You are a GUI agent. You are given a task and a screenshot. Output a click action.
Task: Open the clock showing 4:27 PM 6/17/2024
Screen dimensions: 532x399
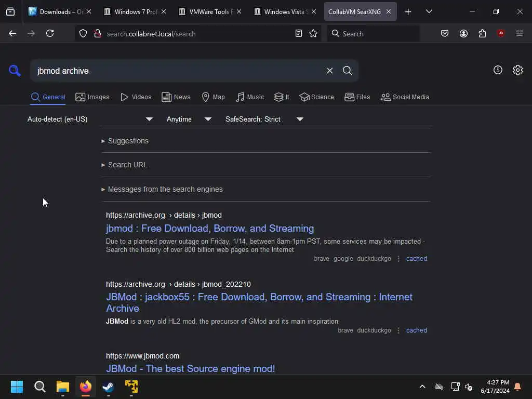click(495, 387)
